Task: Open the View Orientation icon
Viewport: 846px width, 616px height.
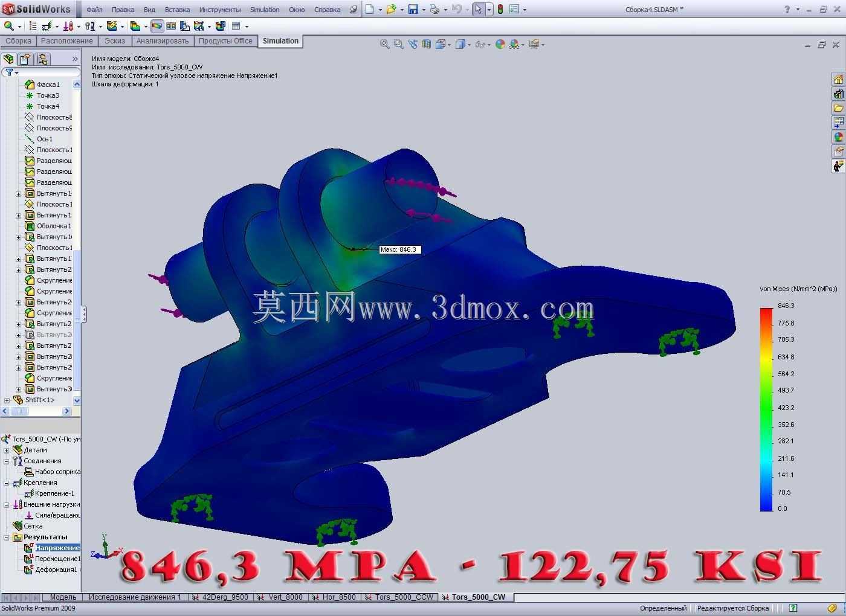Action: coord(441,44)
